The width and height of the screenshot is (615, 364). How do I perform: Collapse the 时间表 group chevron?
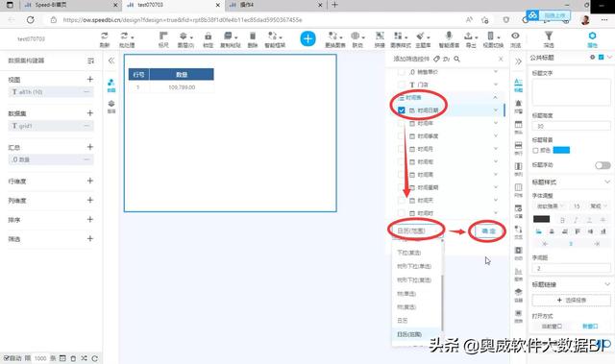tap(496, 97)
